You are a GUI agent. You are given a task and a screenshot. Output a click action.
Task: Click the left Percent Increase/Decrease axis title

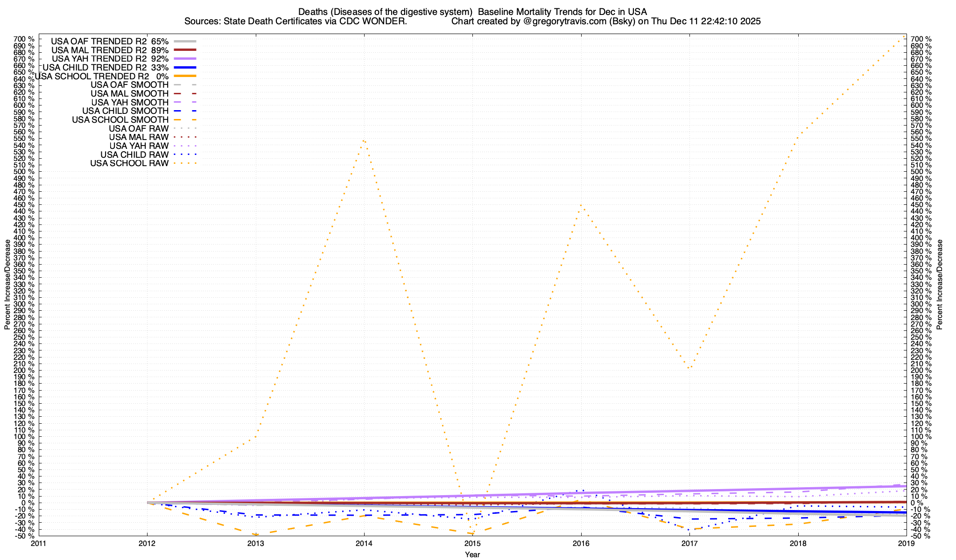pyautogui.click(x=7, y=285)
